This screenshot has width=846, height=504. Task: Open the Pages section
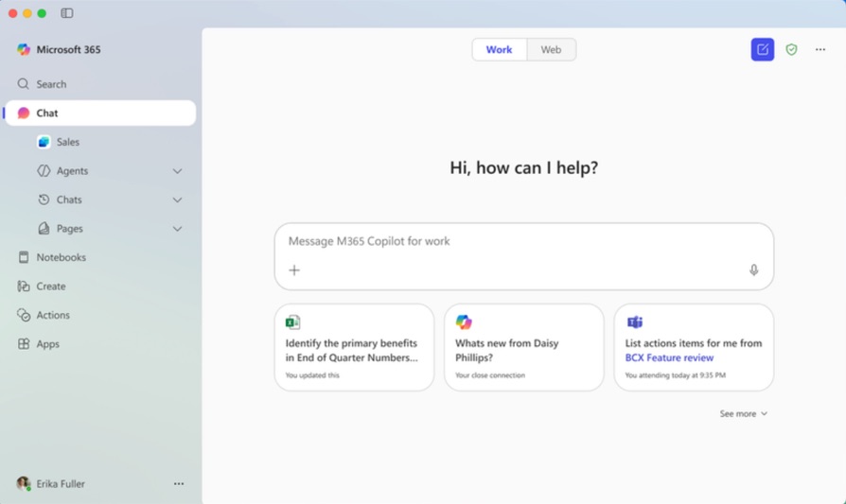pyautogui.click(x=70, y=229)
